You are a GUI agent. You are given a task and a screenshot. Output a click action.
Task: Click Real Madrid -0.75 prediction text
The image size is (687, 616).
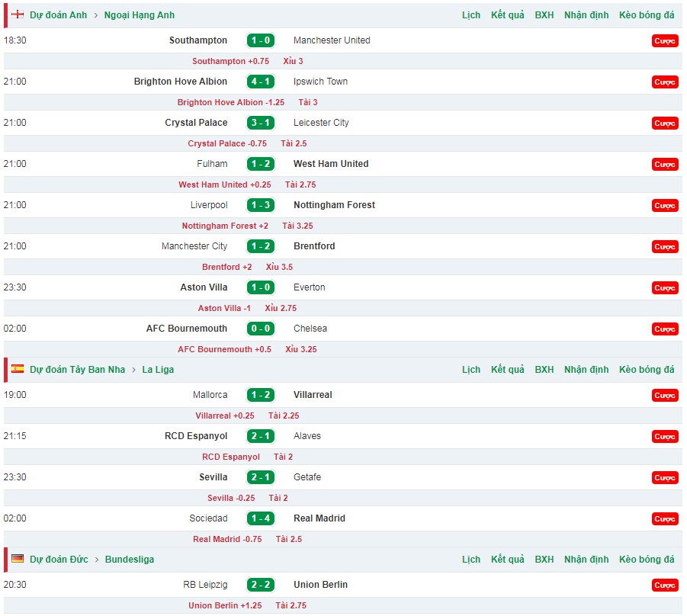(x=227, y=539)
